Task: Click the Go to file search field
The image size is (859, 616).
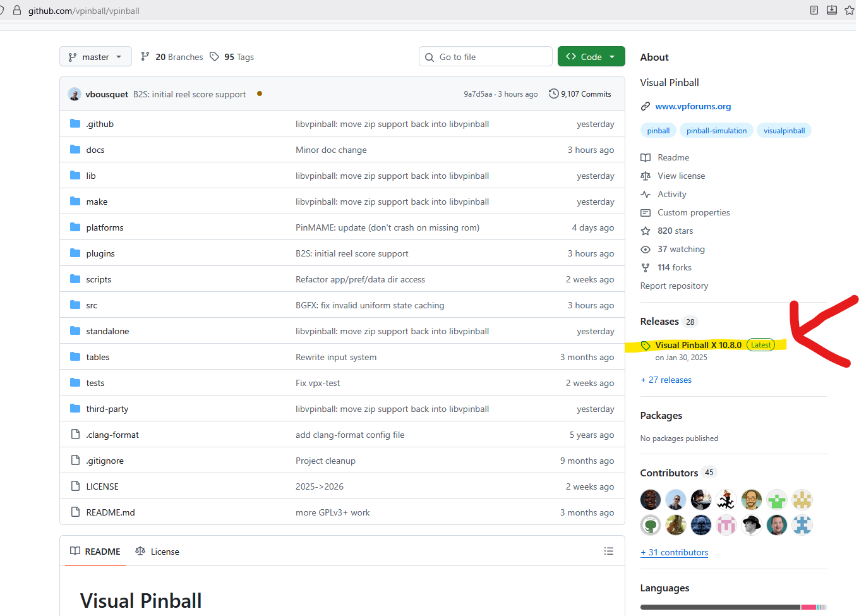Action: pos(485,57)
